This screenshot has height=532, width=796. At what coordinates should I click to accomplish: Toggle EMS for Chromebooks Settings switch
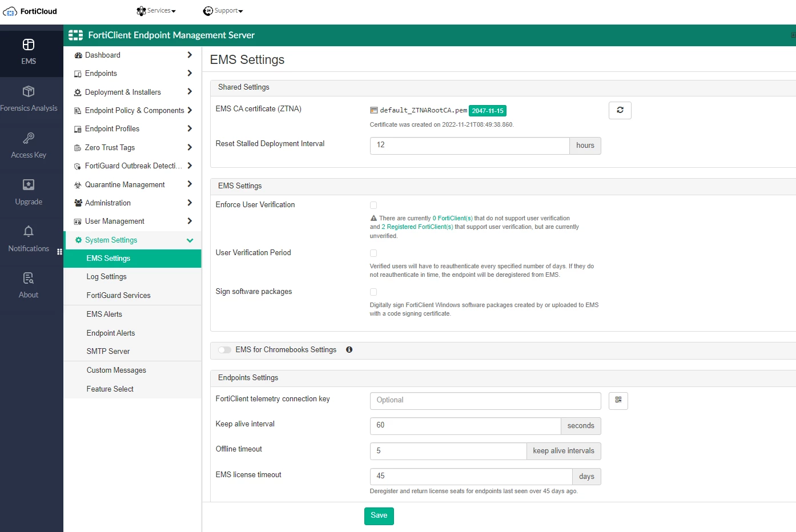[224, 350]
